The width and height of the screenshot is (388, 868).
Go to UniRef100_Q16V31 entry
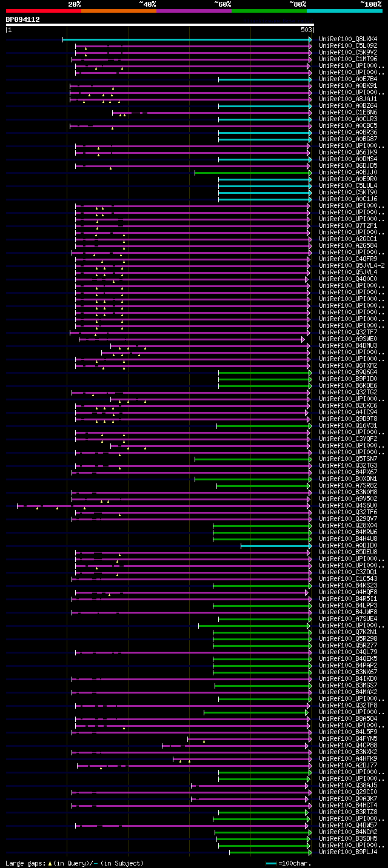349,426
